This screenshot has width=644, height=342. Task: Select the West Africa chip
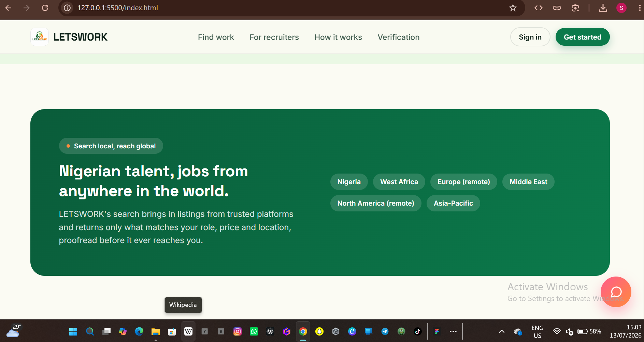tap(399, 182)
